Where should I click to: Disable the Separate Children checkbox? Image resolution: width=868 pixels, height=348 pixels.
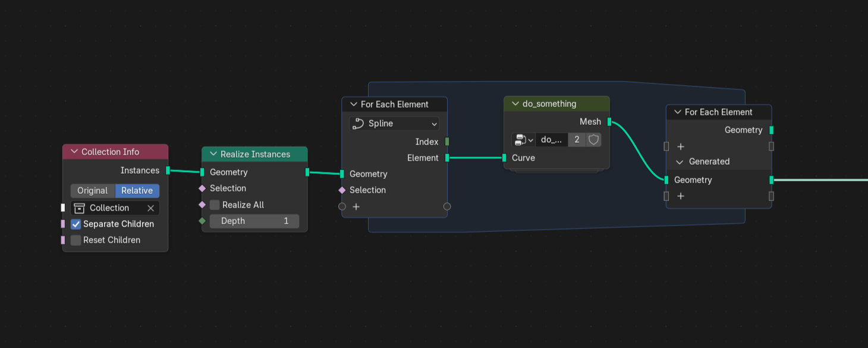(x=76, y=224)
